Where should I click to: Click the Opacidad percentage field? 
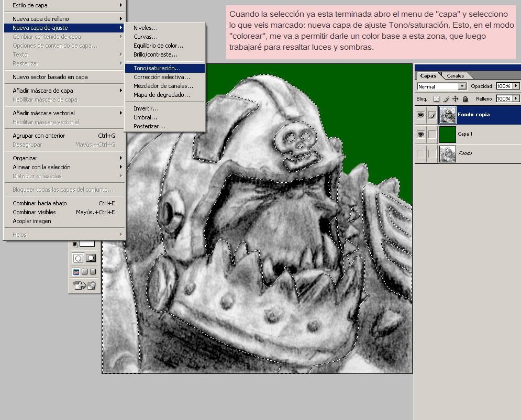(504, 86)
